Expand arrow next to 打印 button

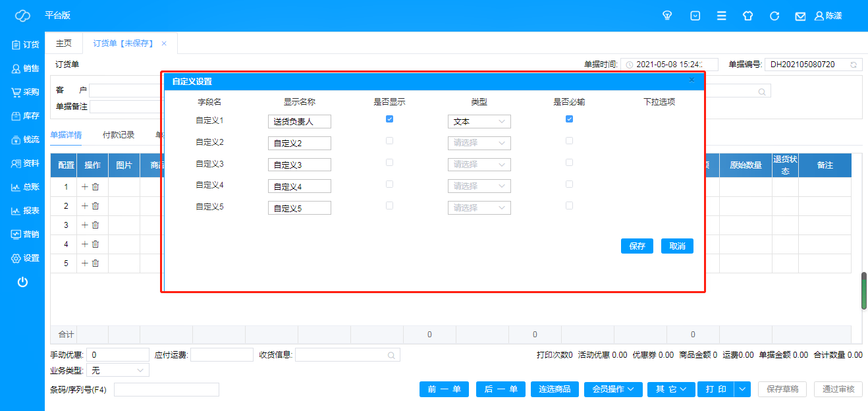click(743, 389)
